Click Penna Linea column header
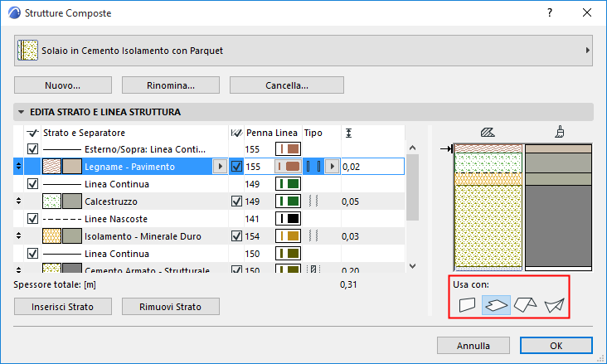607x364 pixels. (x=272, y=133)
